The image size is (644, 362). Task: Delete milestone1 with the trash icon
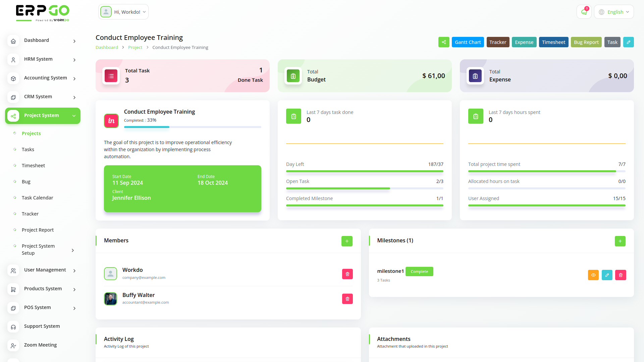pos(621,275)
